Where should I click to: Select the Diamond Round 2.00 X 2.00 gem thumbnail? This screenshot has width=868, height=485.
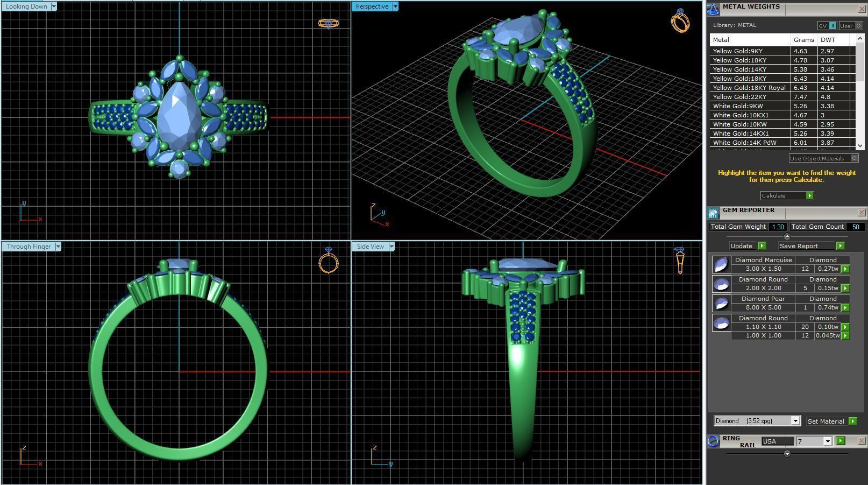pos(721,284)
